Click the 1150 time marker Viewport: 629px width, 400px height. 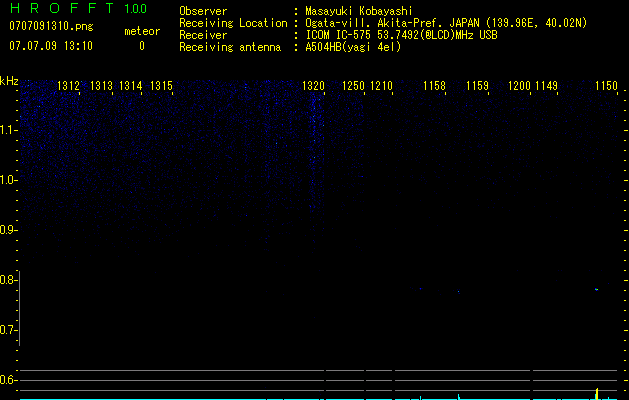[x=606, y=86]
